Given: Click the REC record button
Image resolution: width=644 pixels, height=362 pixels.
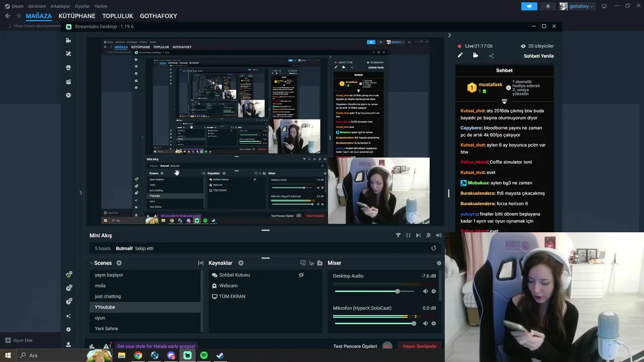Looking at the screenshot, I should click(387, 346).
